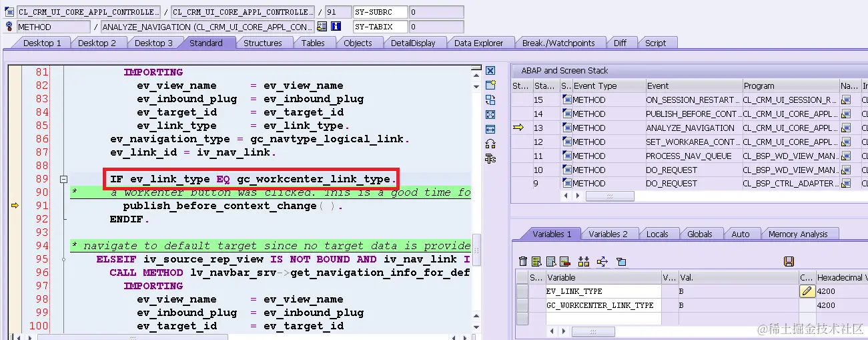
Task: Switch to Locals tab
Action: [657, 234]
